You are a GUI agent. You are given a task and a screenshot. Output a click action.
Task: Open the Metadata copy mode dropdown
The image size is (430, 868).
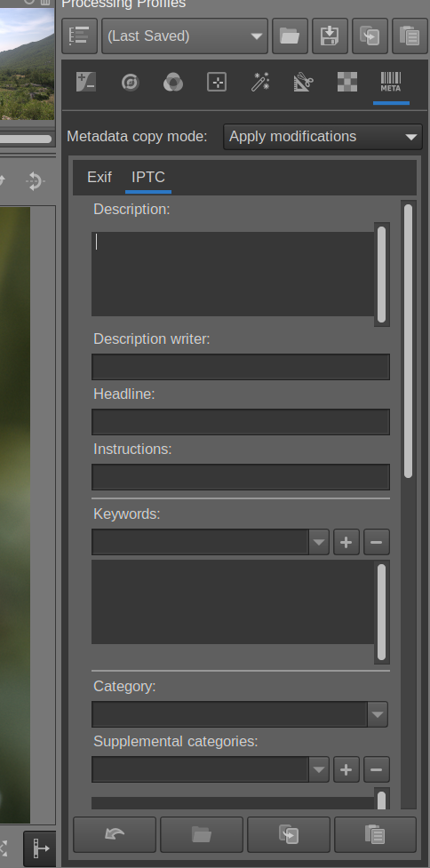click(x=322, y=137)
